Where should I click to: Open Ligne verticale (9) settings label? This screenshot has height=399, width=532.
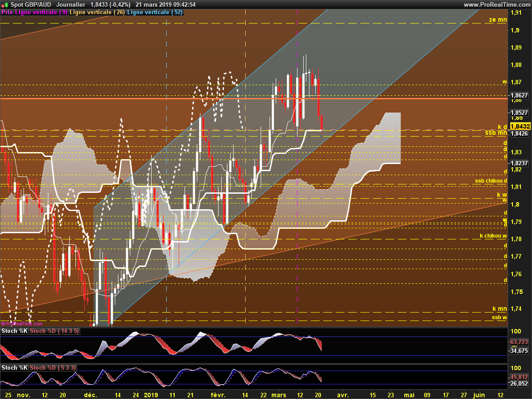[x=41, y=12]
